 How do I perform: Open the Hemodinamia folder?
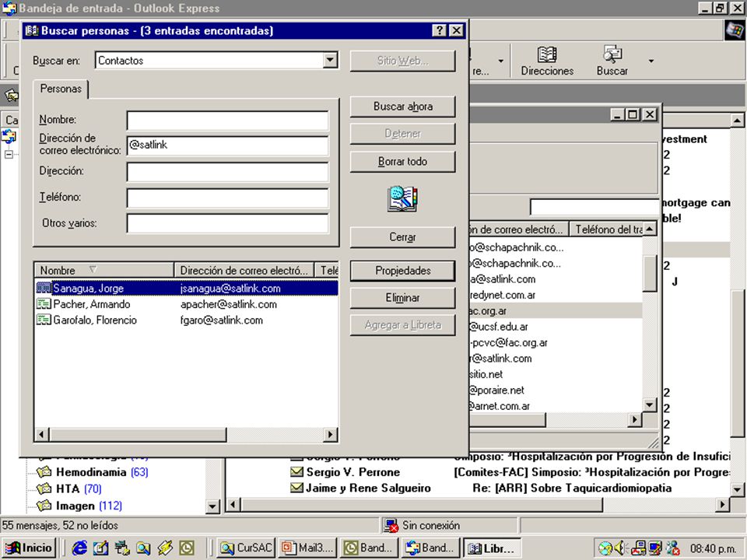point(91,472)
